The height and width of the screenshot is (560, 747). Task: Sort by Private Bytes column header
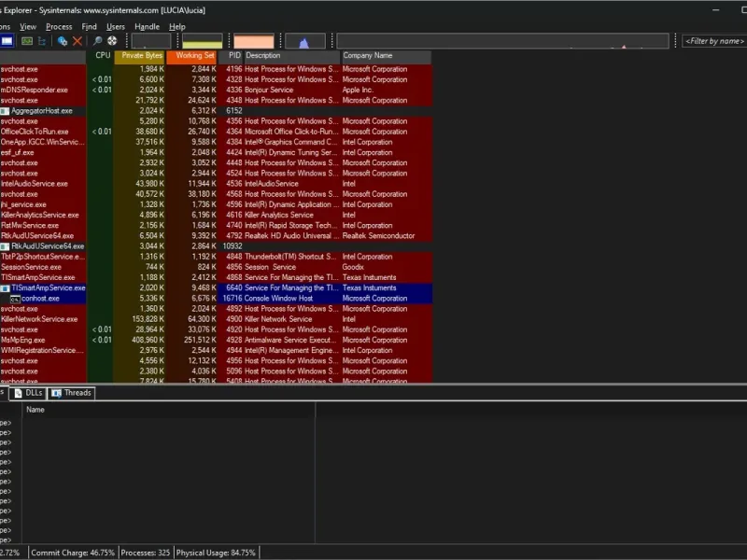coord(139,56)
